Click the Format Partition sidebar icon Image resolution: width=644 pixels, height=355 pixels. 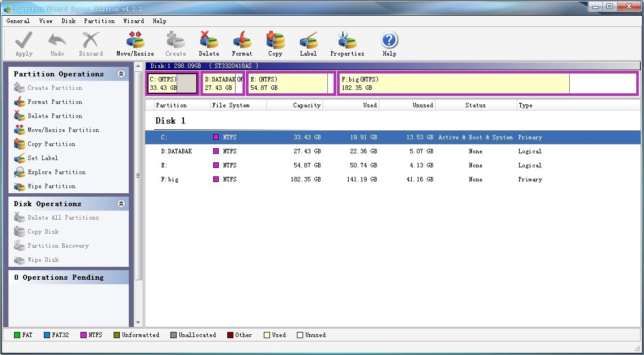tap(19, 102)
